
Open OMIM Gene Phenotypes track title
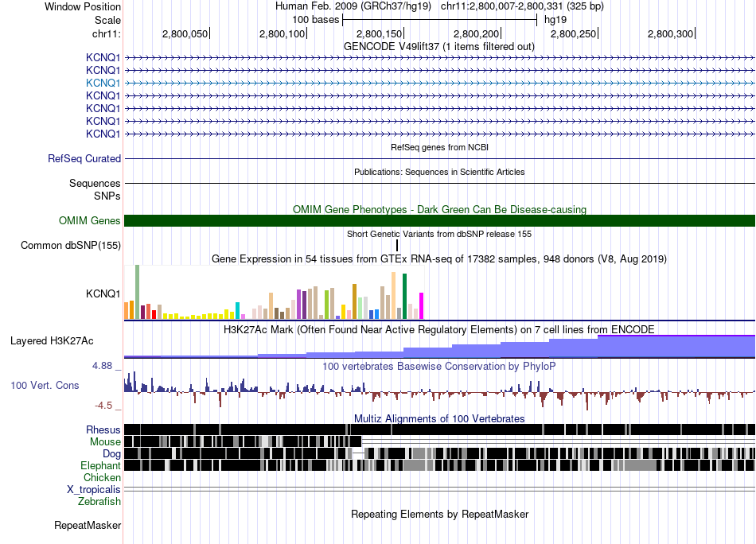point(439,209)
